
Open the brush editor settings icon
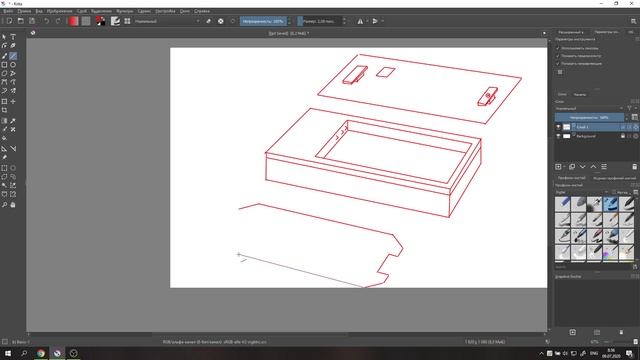116,21
